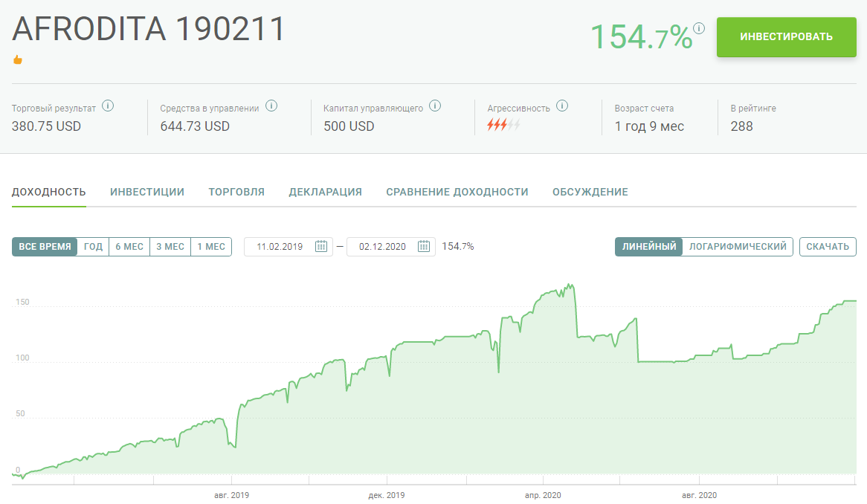The image size is (867, 504).
Task: Switch chart to Логарифмический scale
Action: tap(738, 247)
